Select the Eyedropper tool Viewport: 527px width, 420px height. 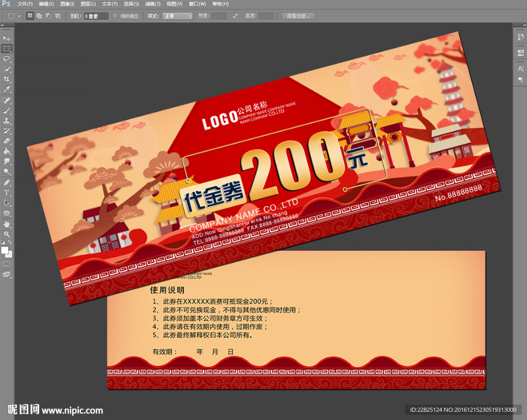pyautogui.click(x=7, y=89)
